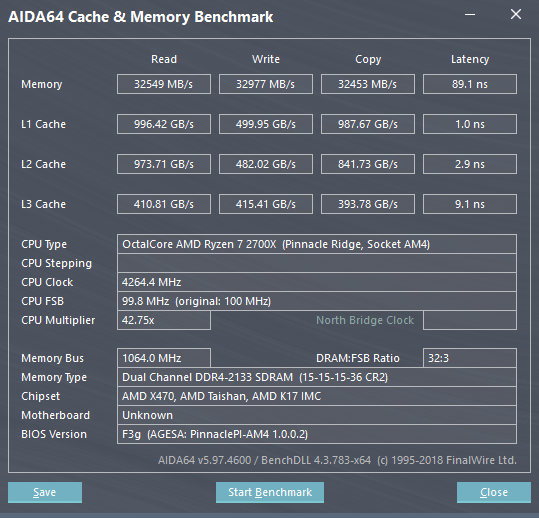Viewport: 539px width, 518px height.
Task: Select Memory Latency value 89.1 ns
Action: coord(470,84)
